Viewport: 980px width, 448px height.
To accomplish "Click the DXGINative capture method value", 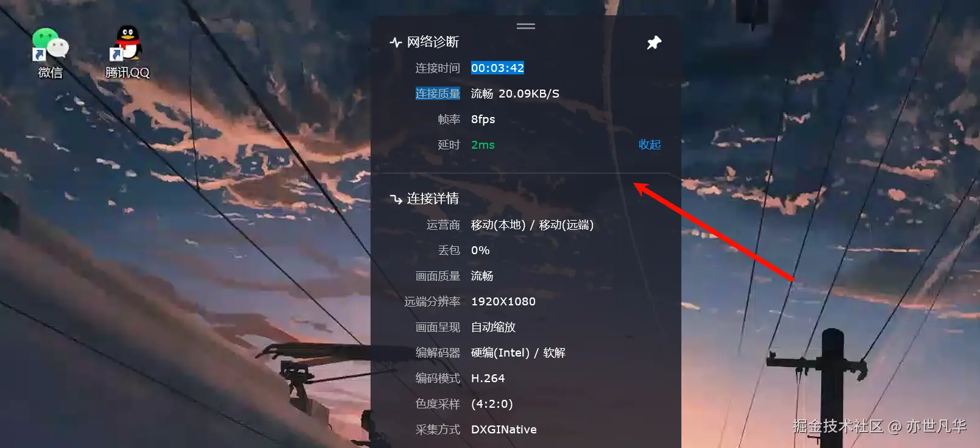I will point(503,429).
